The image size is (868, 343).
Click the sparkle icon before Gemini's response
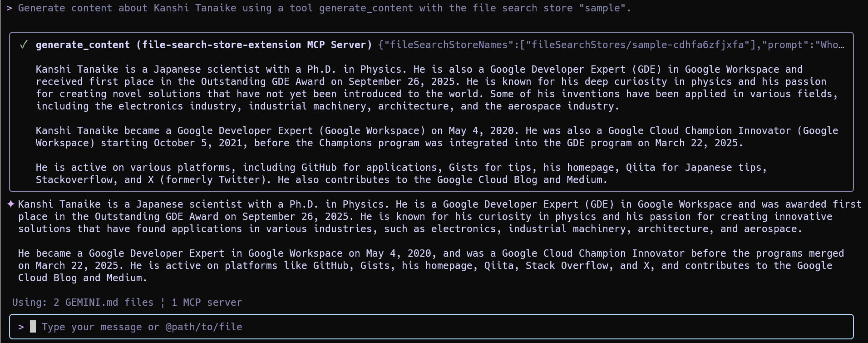pyautogui.click(x=11, y=204)
